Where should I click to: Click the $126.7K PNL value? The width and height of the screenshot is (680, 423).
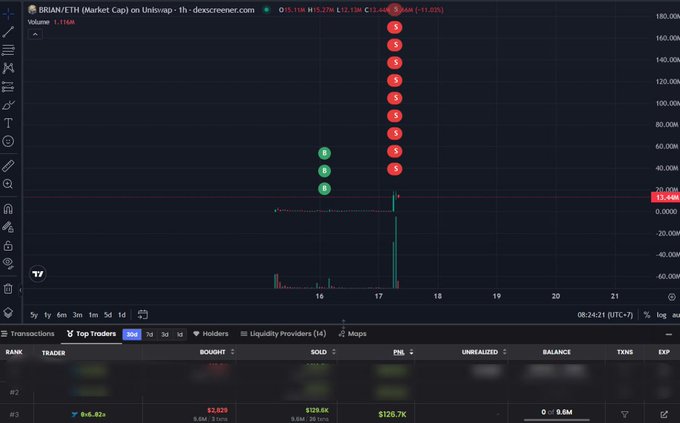tap(392, 414)
